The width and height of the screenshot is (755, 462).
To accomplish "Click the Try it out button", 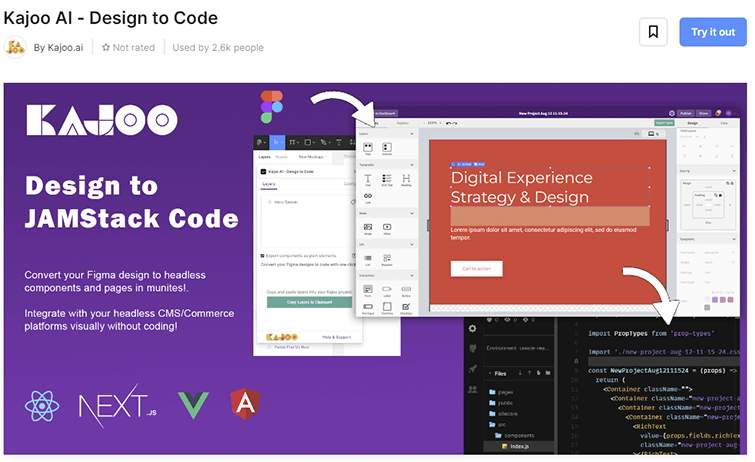I will pos(713,32).
